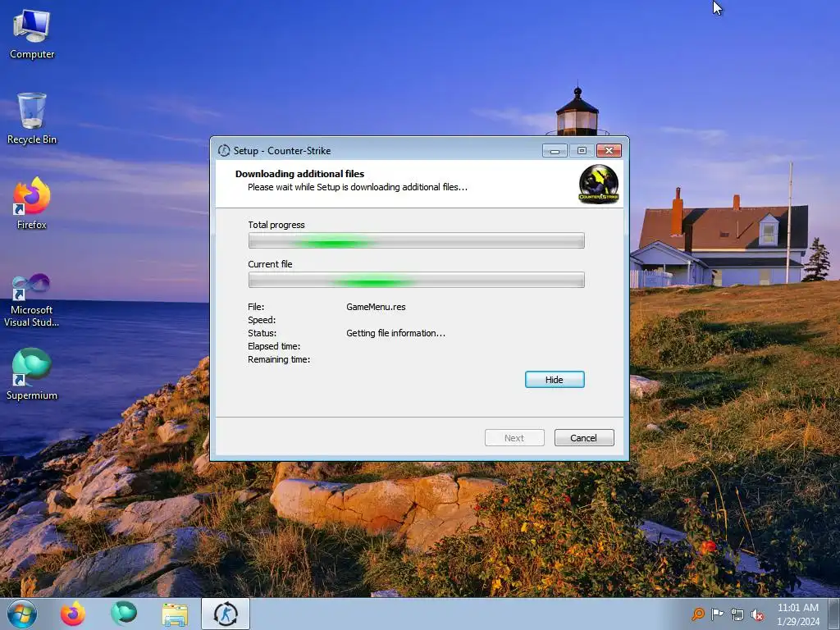Viewport: 840px width, 630px height.
Task: Cancel the Counter-Strike setup
Action: pyautogui.click(x=584, y=438)
